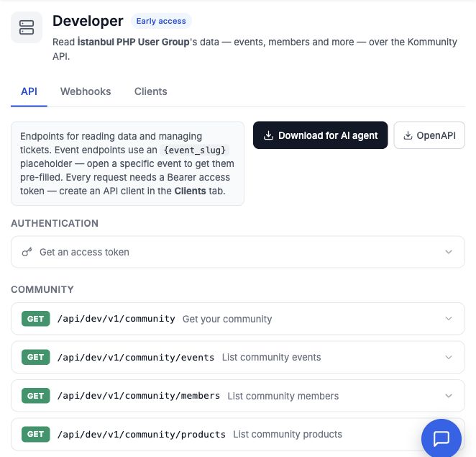Click the List community members description

tap(283, 396)
